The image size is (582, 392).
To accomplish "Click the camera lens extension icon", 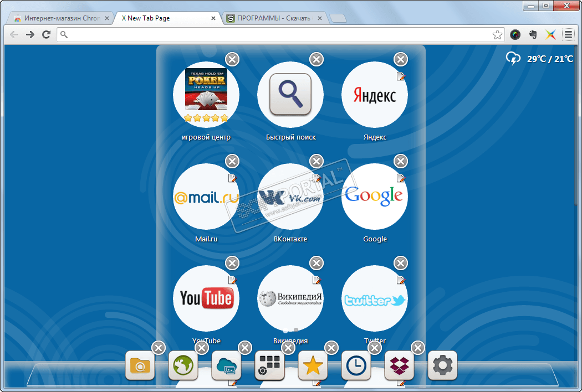I will [x=515, y=35].
